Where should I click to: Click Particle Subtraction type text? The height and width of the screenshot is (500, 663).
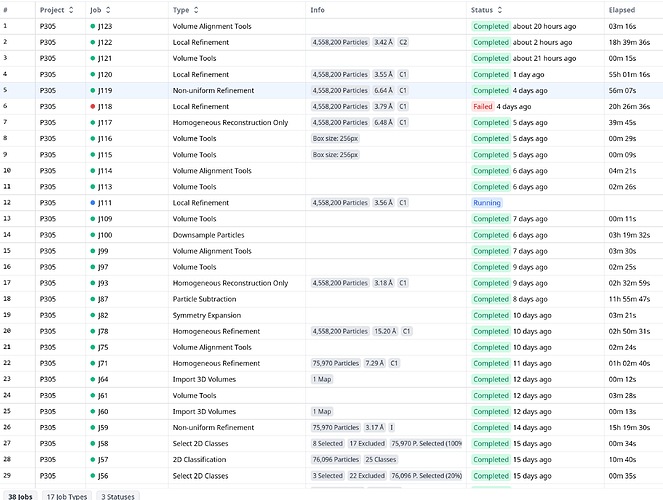pyautogui.click(x=204, y=299)
